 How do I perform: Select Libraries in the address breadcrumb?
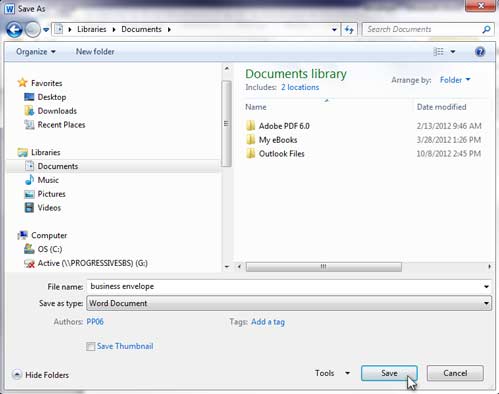[92, 29]
